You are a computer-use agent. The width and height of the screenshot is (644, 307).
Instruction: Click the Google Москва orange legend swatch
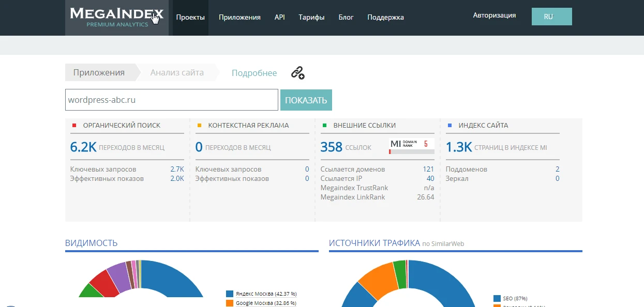coord(230,303)
